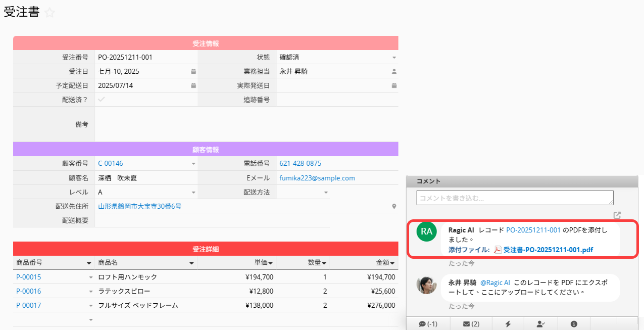
Task: Sort by the 金額 column header arrow
Action: (392, 263)
